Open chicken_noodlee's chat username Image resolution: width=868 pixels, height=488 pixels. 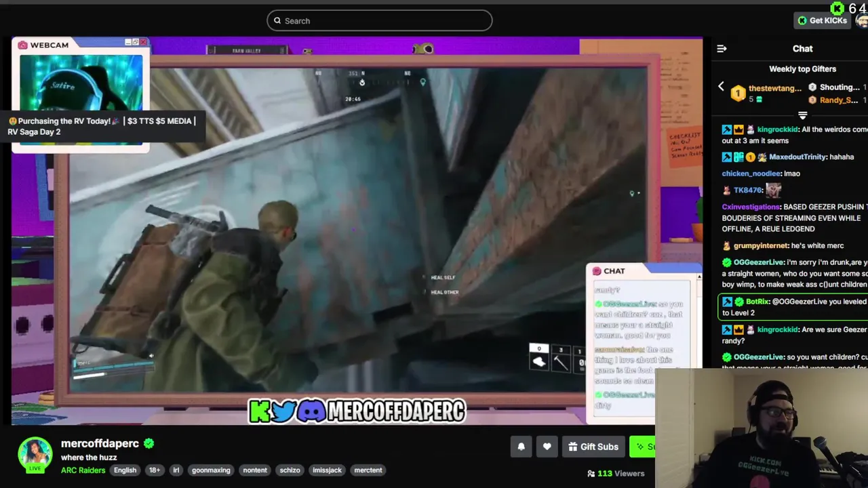(x=751, y=174)
